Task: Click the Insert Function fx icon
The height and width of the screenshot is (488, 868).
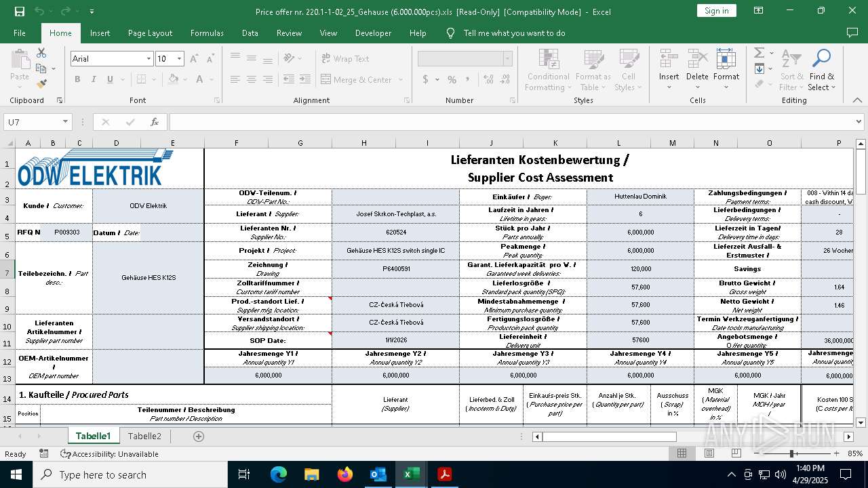Action: pyautogui.click(x=155, y=122)
